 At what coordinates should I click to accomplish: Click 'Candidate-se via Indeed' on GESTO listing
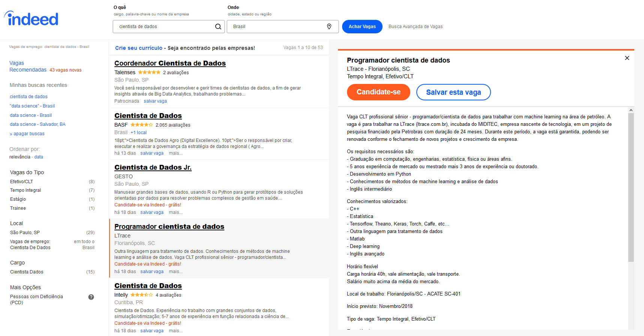click(148, 205)
